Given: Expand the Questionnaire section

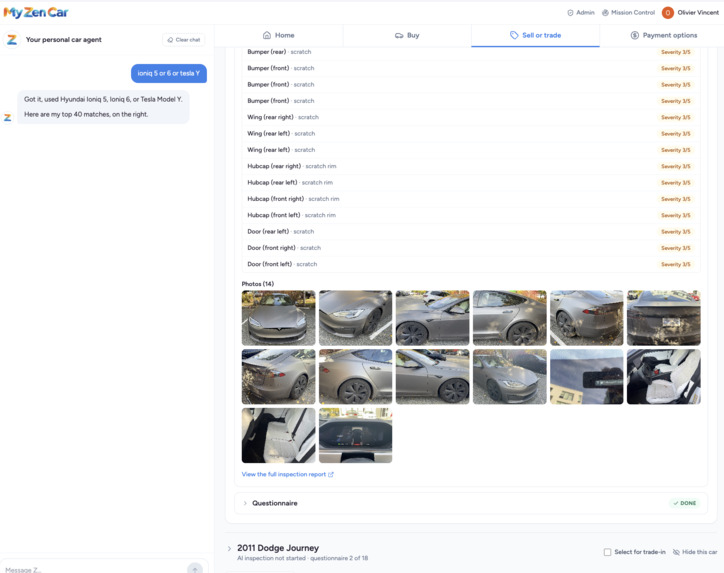Looking at the screenshot, I should pyautogui.click(x=471, y=503).
